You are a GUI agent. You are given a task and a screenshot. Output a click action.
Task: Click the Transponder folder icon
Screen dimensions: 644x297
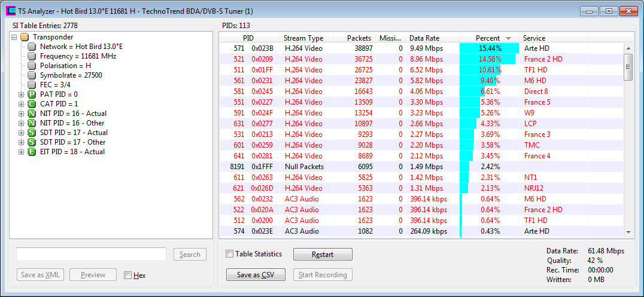(x=25, y=37)
